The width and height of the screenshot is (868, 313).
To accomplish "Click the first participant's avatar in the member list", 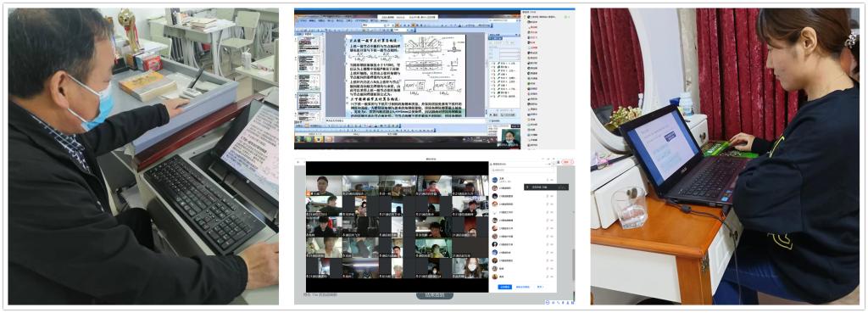I will coord(495,180).
